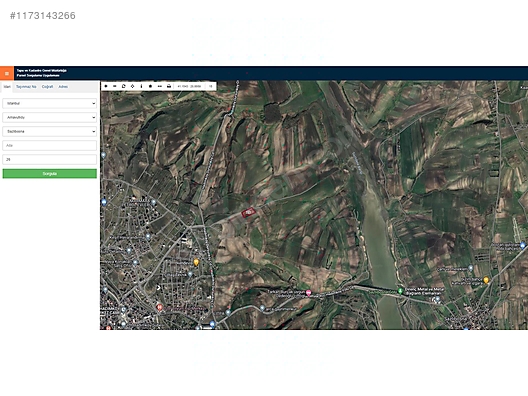The height and width of the screenshot is (396, 528).
Task: Click the info 'i' toolbar icon
Action: pos(141,86)
